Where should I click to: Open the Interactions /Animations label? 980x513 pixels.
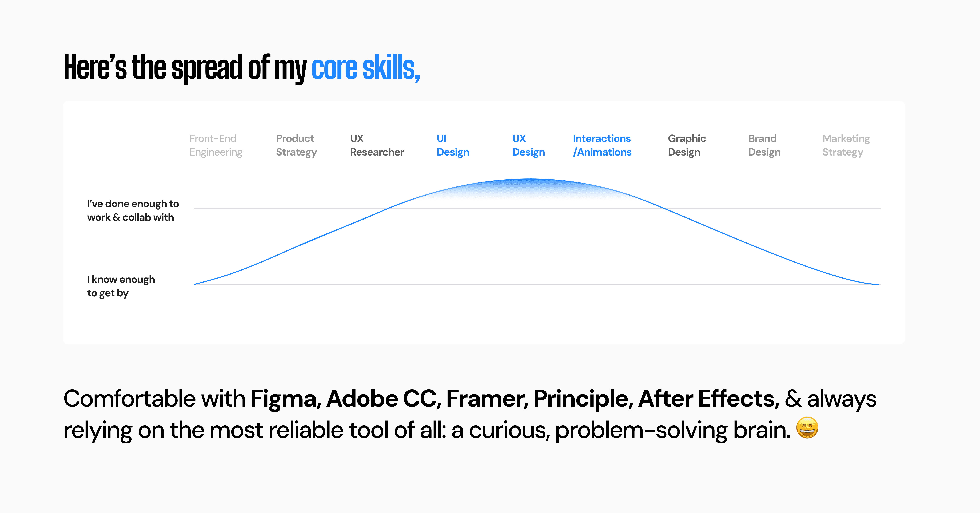[x=602, y=145]
